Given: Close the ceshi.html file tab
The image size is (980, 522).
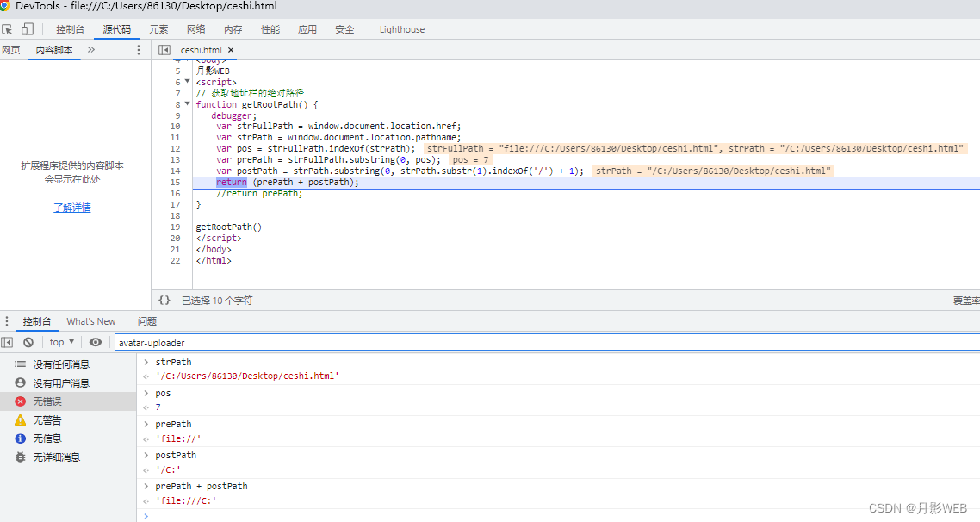Looking at the screenshot, I should pyautogui.click(x=231, y=50).
